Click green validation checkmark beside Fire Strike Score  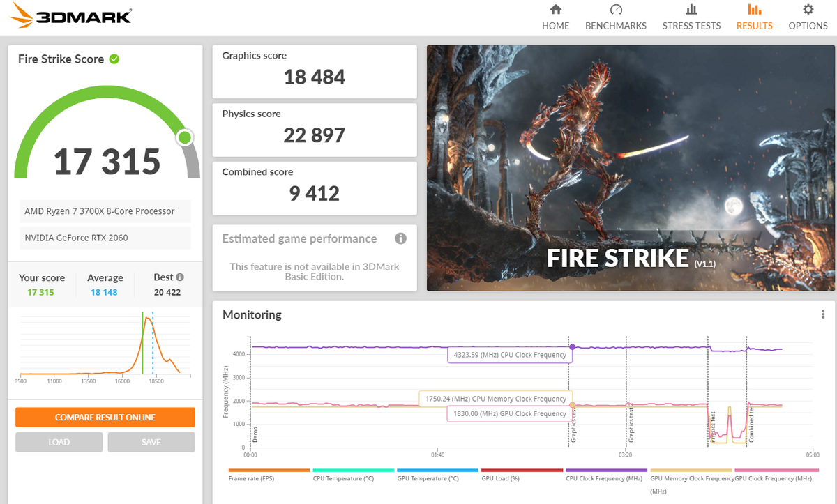coord(114,59)
